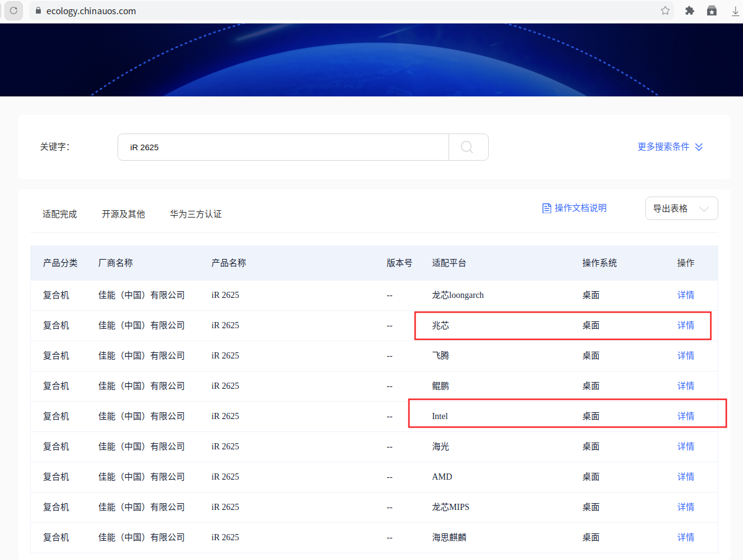Click the browser downloads arrow icon

point(736,11)
